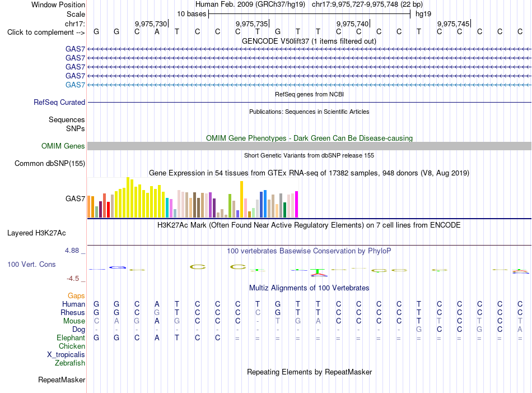The width and height of the screenshot is (532, 393).
Task: Click the "Click to complement -->" label
Action: click(x=46, y=33)
